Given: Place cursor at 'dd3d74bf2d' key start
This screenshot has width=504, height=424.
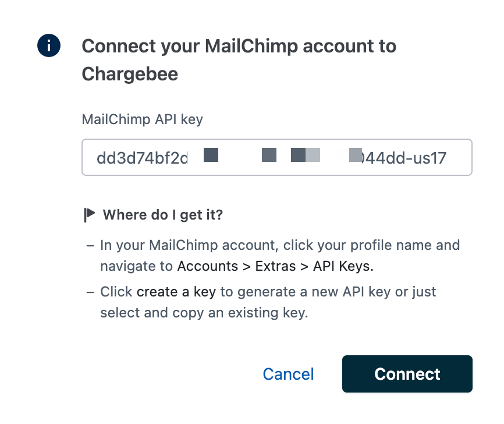Looking at the screenshot, I should point(97,157).
